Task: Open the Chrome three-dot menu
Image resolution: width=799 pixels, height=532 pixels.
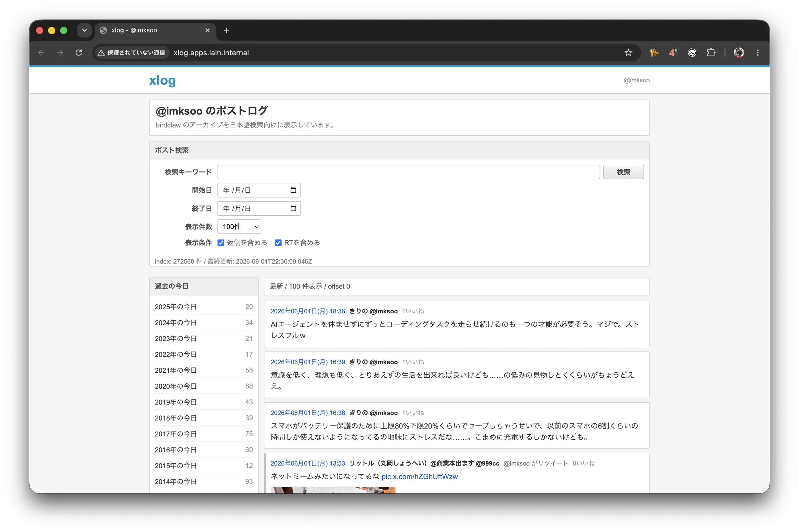Action: (x=757, y=53)
